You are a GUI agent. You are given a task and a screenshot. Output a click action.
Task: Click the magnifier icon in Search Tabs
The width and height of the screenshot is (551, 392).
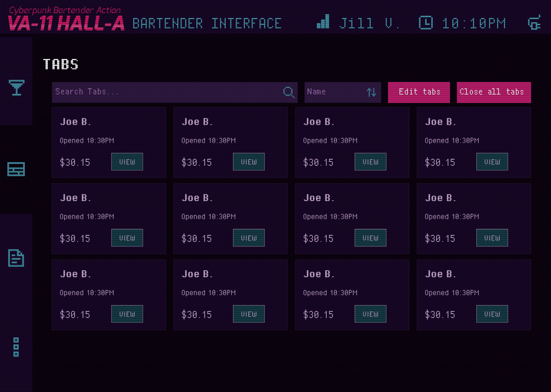point(289,92)
